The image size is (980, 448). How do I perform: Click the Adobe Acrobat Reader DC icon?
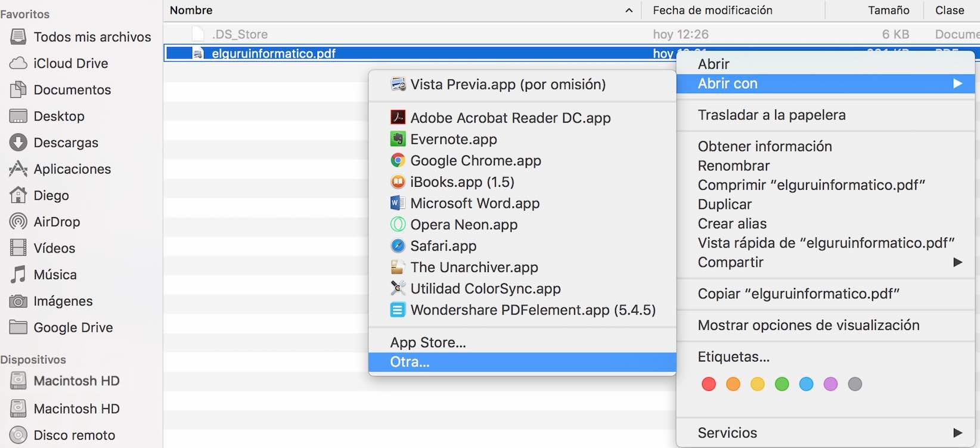pos(398,118)
